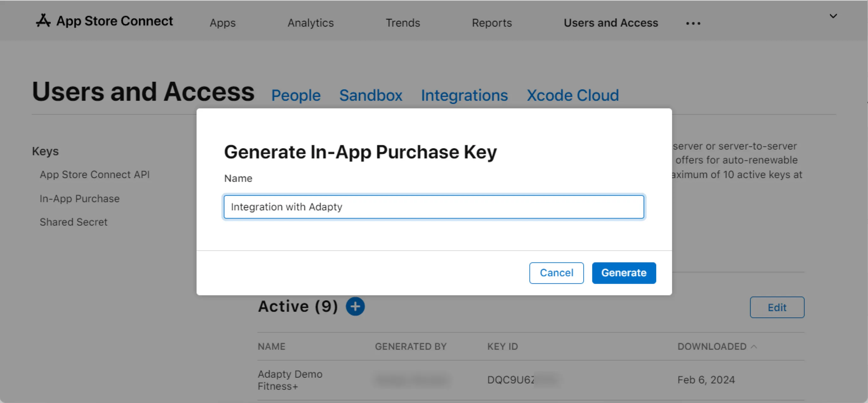Select App Store Connect API in sidebar
Screen dimensions: 868x403
[x=95, y=175]
